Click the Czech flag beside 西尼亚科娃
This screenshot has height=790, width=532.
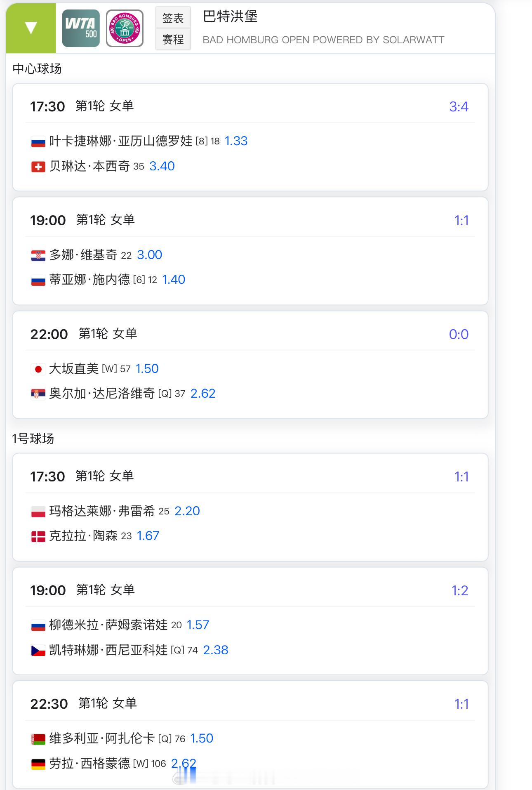[x=38, y=651]
